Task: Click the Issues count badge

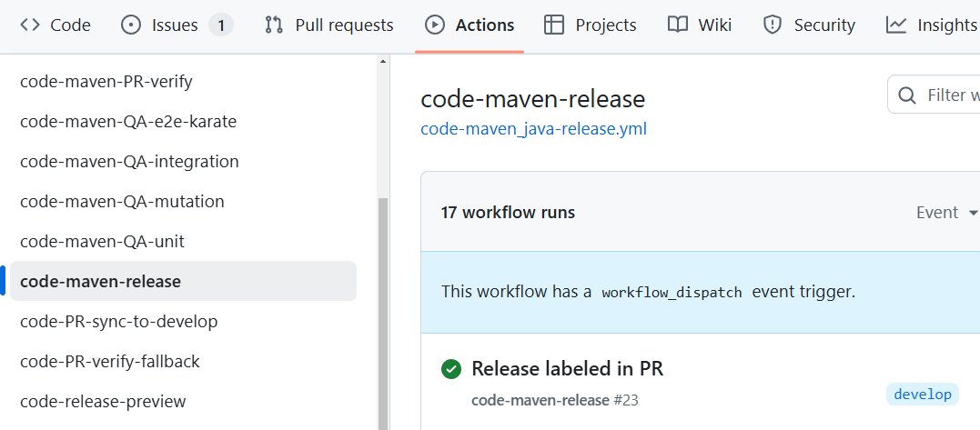Action: click(220, 25)
